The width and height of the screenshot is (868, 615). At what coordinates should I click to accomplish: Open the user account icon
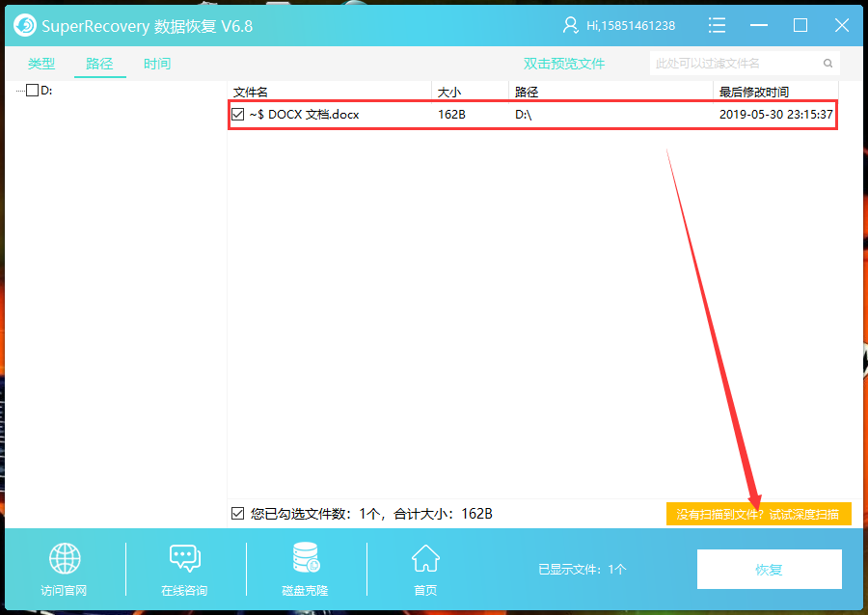570,25
